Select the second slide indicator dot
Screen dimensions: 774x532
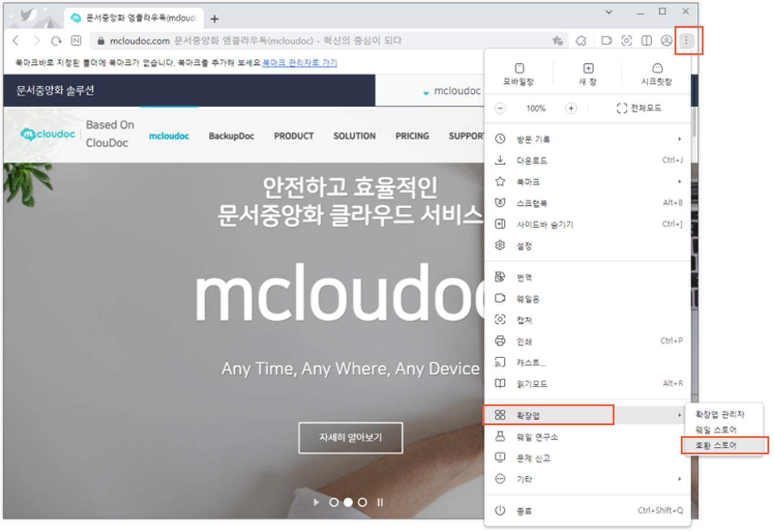pyautogui.click(x=348, y=502)
